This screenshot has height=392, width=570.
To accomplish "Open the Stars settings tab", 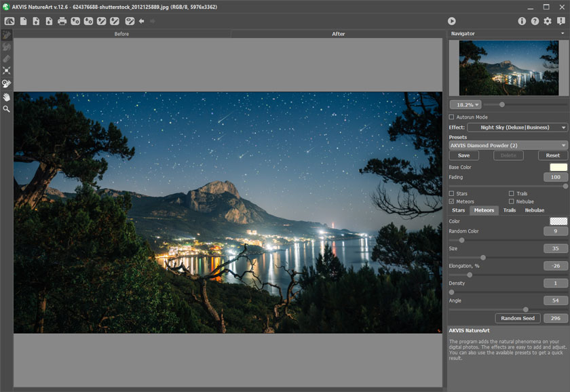I will coord(459,210).
